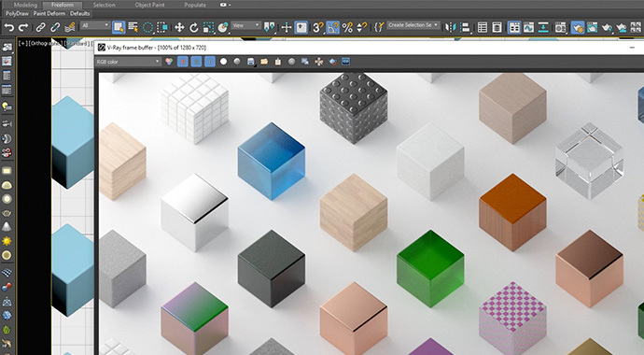Switch to RGB channel in frame buffer
The width and height of the screenshot is (644, 355).
pyautogui.click(x=169, y=62)
